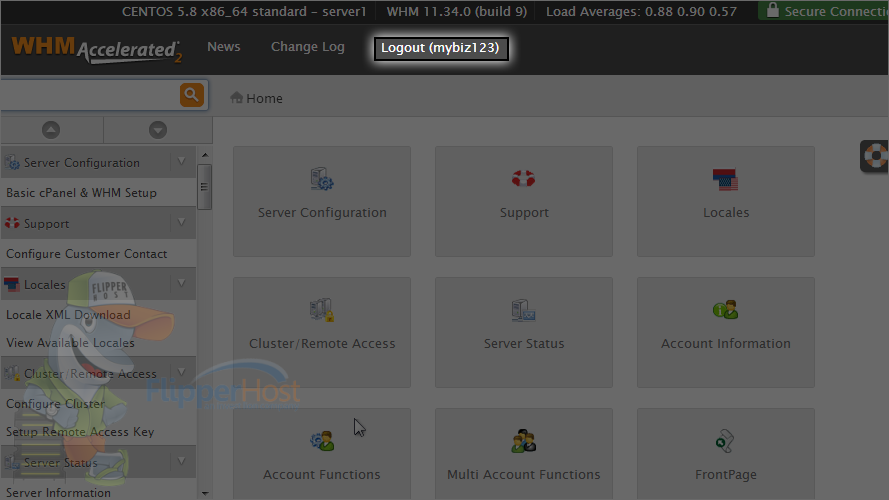Click the sidebar scrollbar thumb
The height and width of the screenshot is (500, 889).
205,187
